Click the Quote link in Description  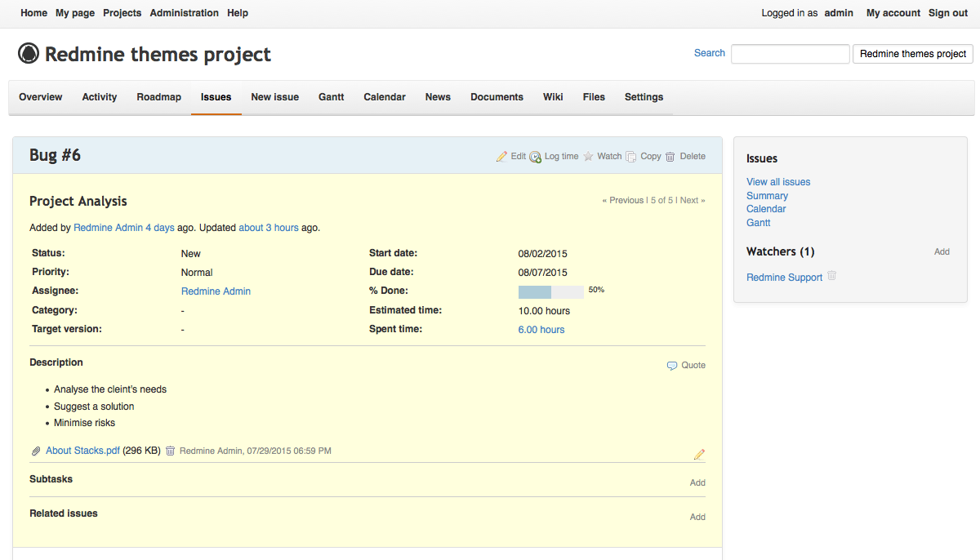(x=693, y=366)
